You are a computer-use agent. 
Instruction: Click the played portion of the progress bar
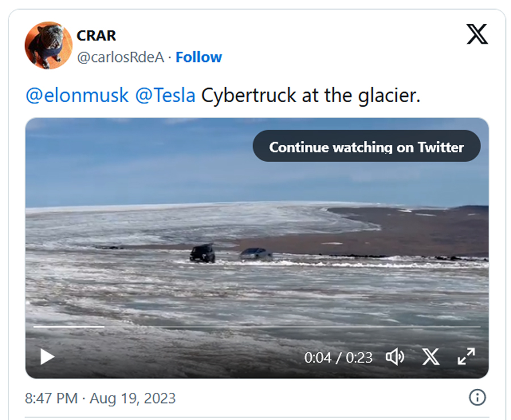tap(68, 326)
